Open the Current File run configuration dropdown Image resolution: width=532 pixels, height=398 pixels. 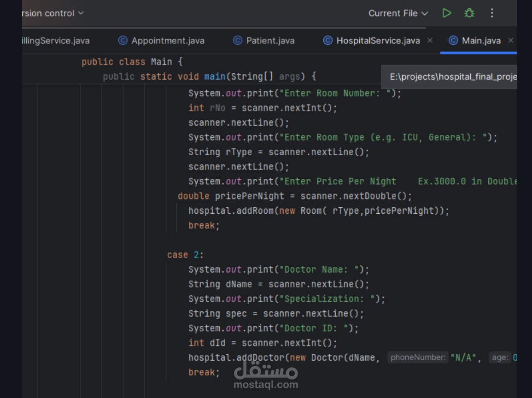tap(398, 13)
